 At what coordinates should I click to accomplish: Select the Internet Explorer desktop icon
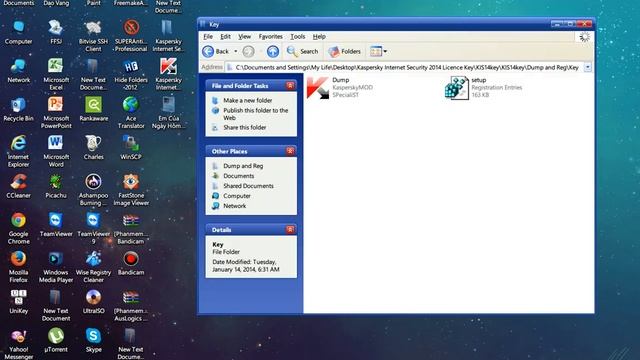[x=18, y=151]
